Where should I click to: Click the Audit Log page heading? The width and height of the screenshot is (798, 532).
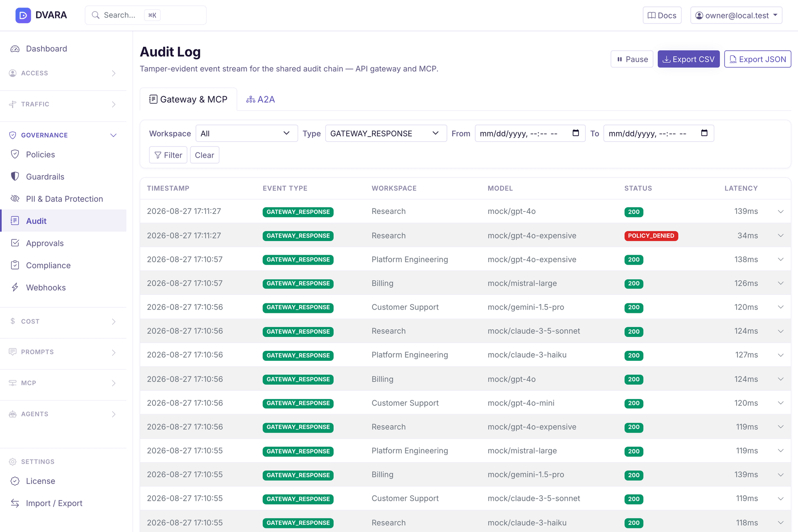click(x=170, y=52)
